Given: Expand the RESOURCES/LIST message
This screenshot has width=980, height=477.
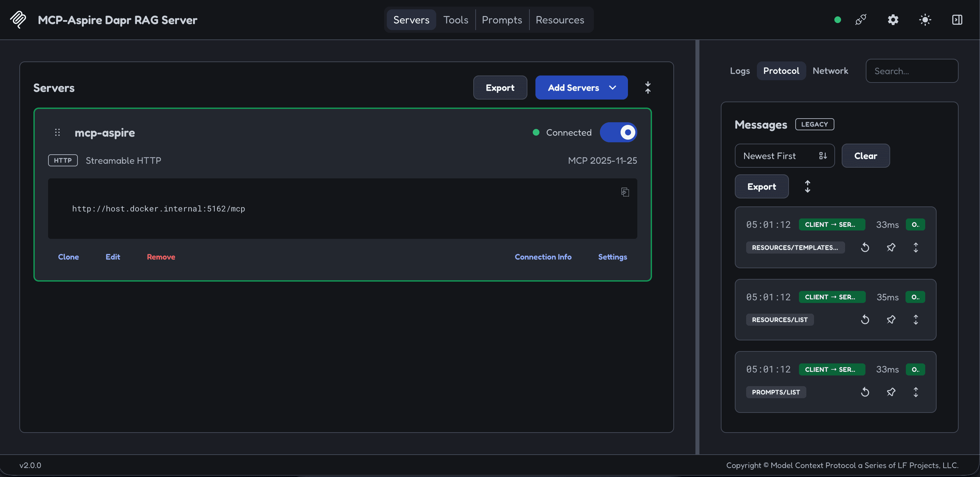Looking at the screenshot, I should tap(916, 320).
